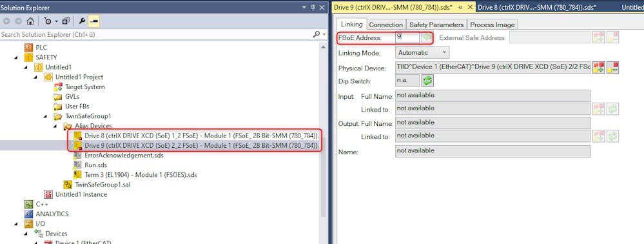Select TwinSafeGroup1 folder label
644x244 pixels.
coord(88,116)
